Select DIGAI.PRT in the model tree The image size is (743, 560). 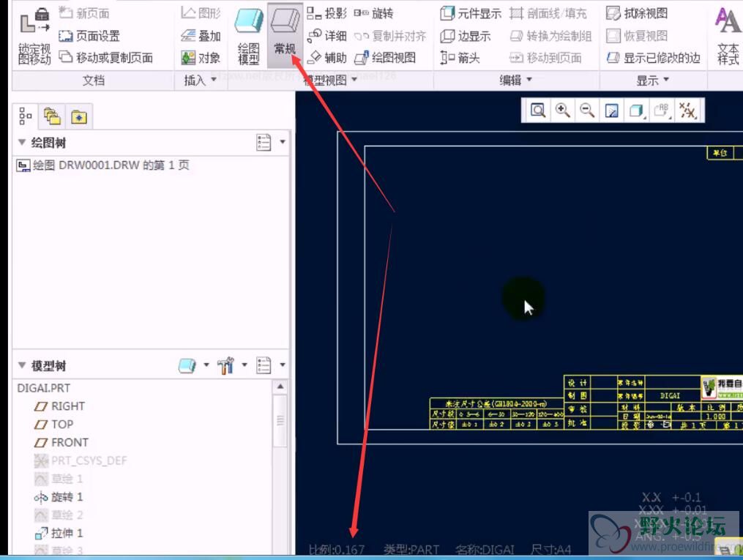pyautogui.click(x=44, y=388)
